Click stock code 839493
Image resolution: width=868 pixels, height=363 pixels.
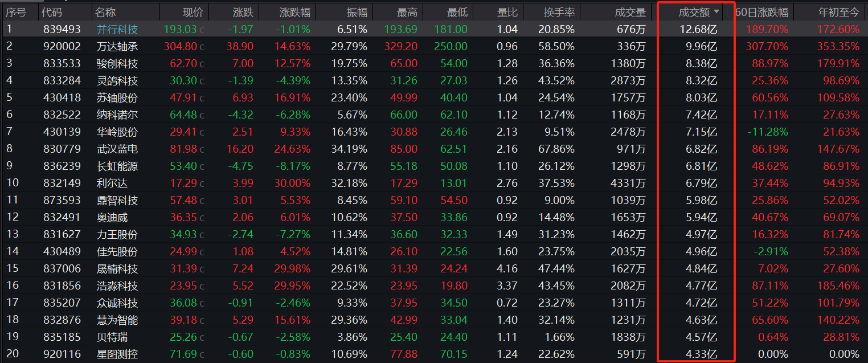62,29
